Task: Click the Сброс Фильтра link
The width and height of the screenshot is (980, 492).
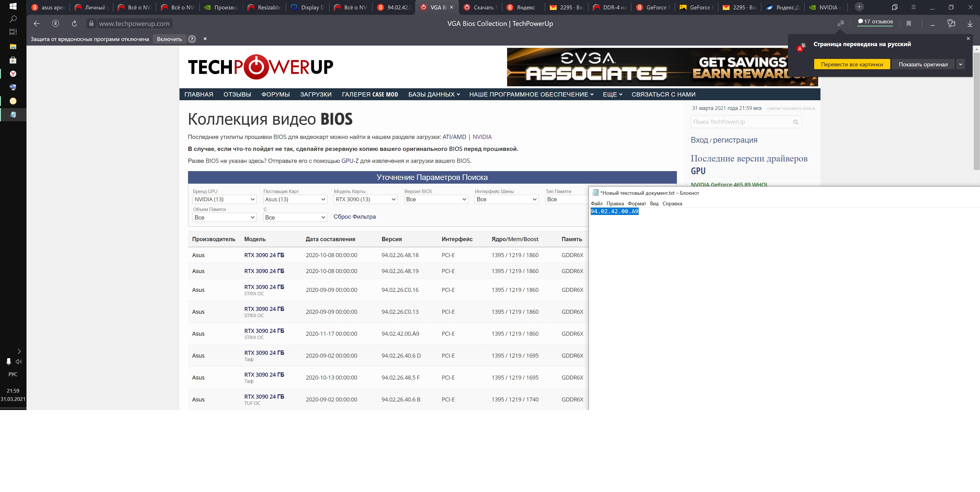Action: [354, 217]
